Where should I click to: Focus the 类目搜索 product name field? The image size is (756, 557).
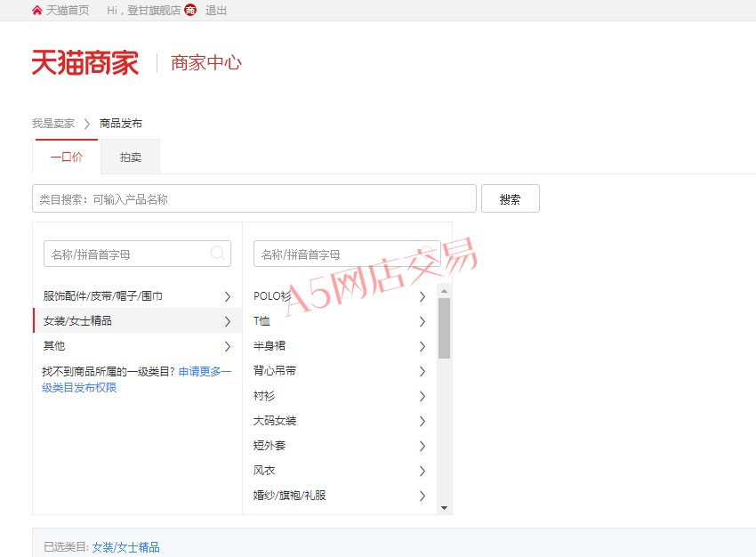tap(254, 198)
